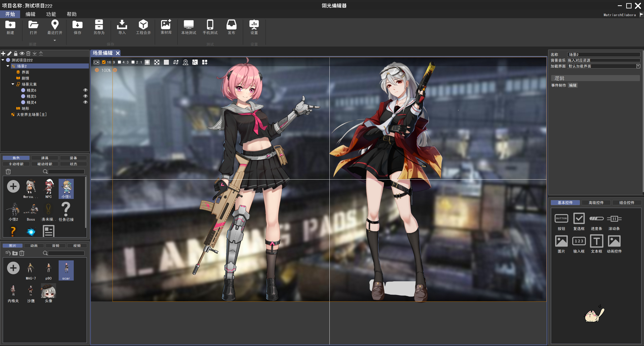Zoom in using the orange plus zoom control
The image size is (644, 346).
tap(115, 70)
